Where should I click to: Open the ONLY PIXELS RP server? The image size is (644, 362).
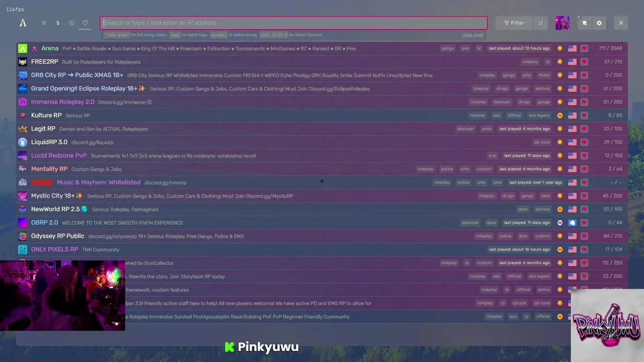pyautogui.click(x=322, y=249)
